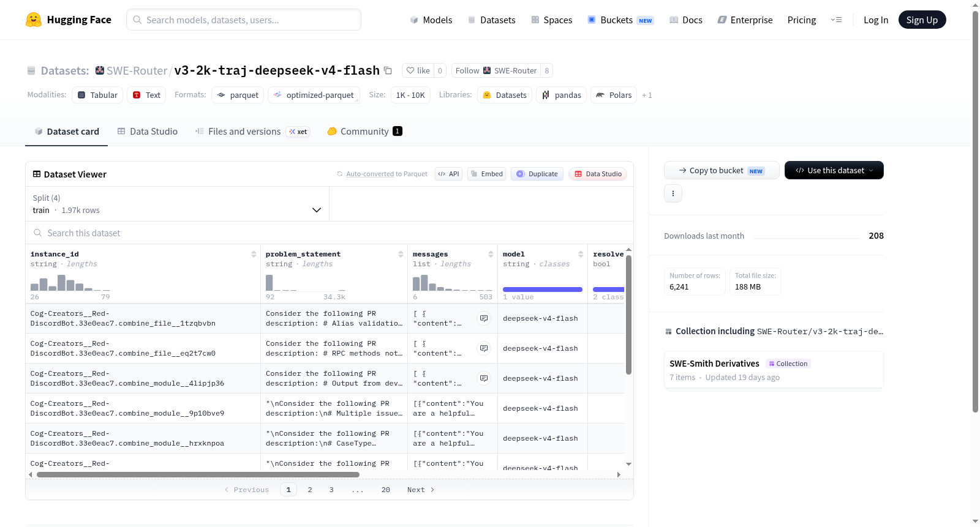The height and width of the screenshot is (527, 980).
Task: Click Copy to bucket button
Action: click(x=722, y=170)
